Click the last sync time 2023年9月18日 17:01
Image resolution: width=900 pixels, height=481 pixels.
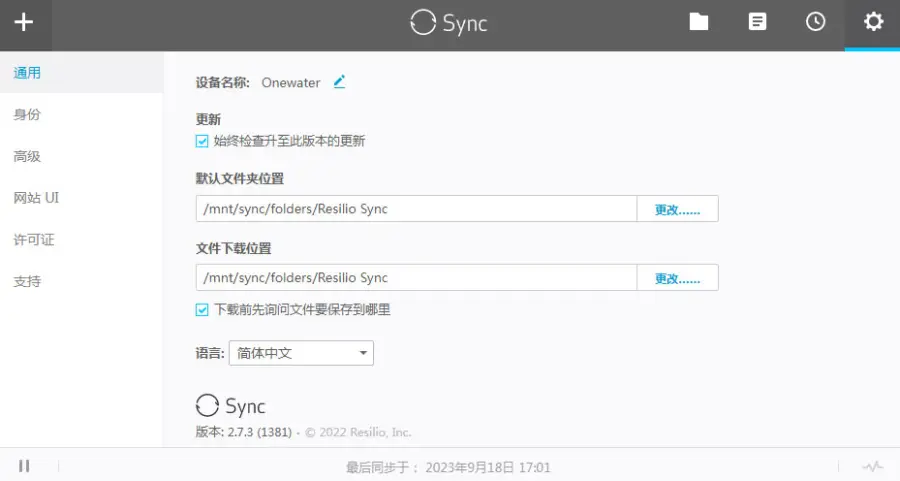(488, 467)
